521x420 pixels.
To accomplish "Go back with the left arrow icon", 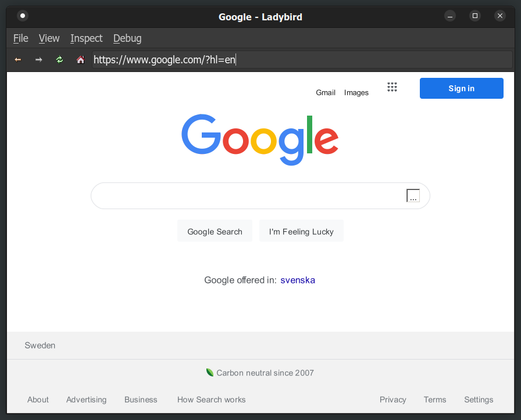I will pos(18,60).
